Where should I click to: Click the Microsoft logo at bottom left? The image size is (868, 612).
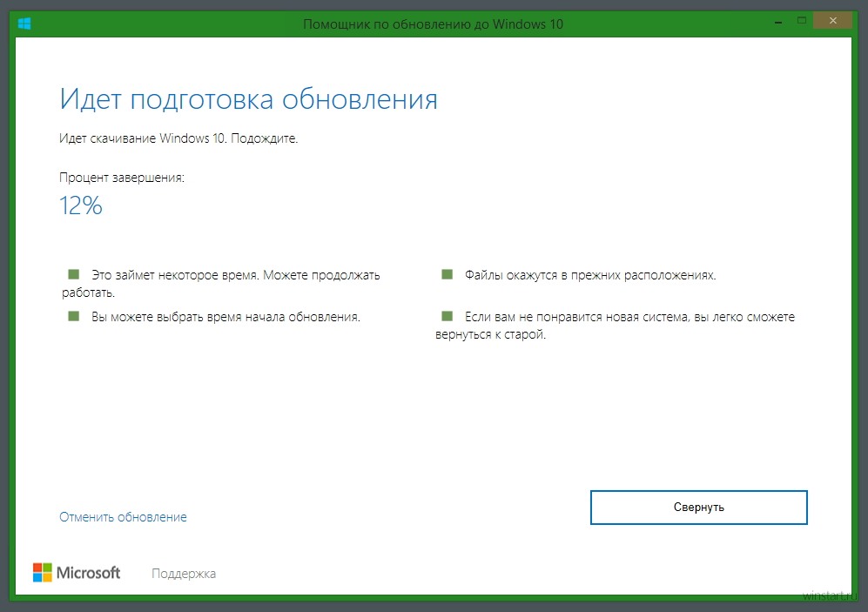[77, 573]
